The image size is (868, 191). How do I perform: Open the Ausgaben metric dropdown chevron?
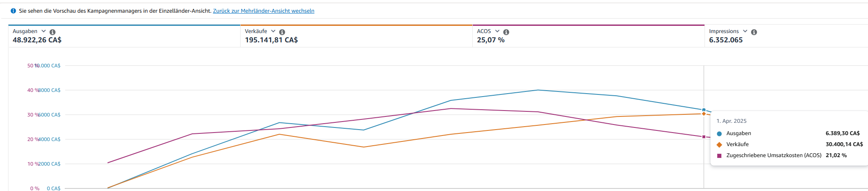pyautogui.click(x=44, y=31)
